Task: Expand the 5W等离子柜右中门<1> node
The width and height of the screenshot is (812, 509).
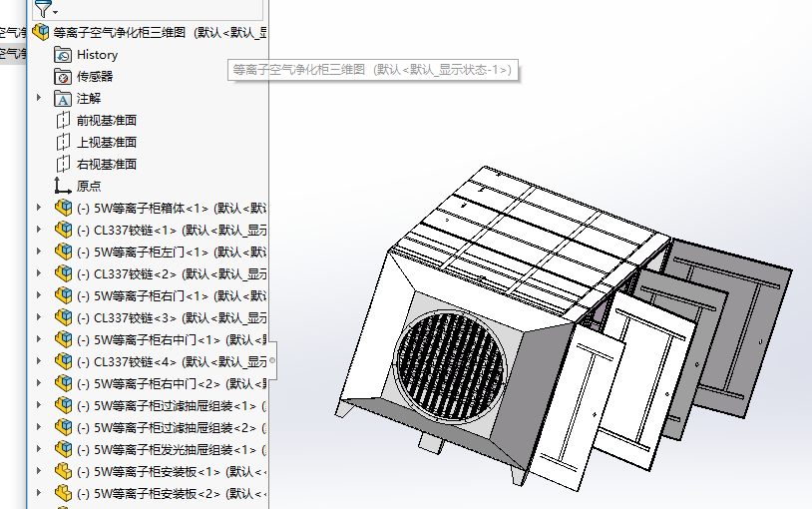Action: point(39,339)
